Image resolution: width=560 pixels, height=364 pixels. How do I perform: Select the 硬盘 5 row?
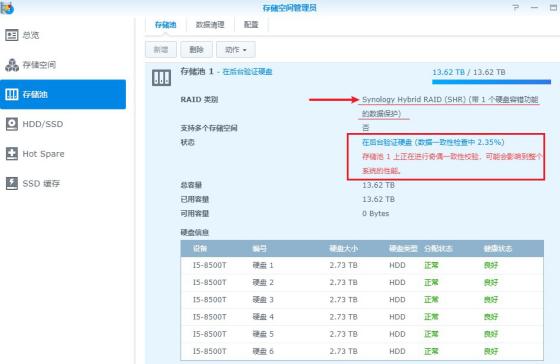tap(362, 334)
